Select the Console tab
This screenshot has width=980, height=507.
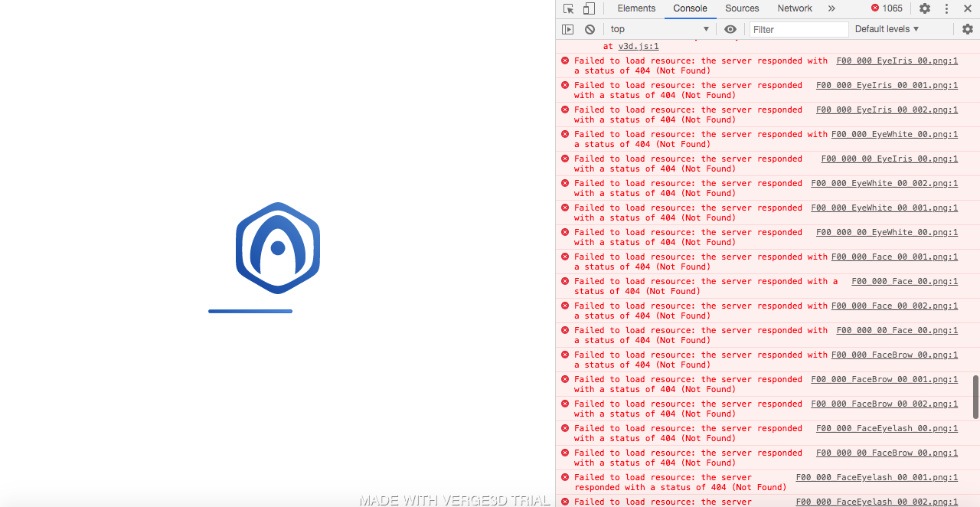[x=690, y=8]
